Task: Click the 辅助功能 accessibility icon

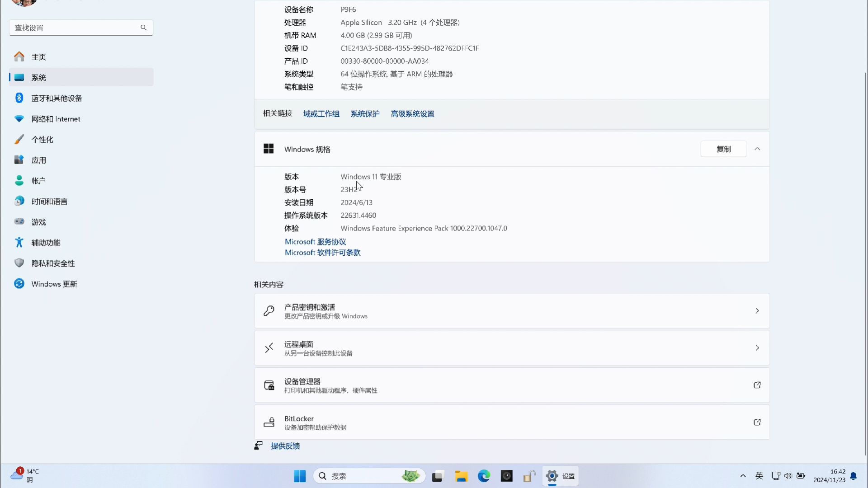Action: point(19,243)
